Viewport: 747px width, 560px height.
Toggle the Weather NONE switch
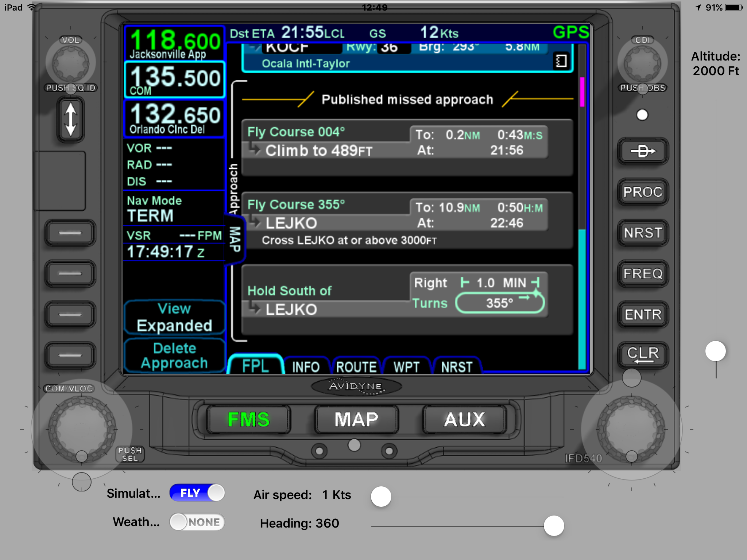pyautogui.click(x=197, y=522)
